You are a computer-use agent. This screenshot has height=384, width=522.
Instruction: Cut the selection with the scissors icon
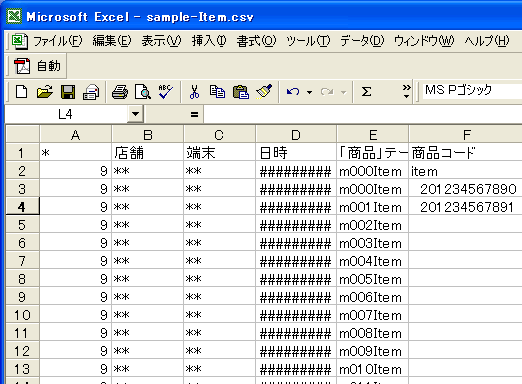pyautogui.click(x=194, y=92)
